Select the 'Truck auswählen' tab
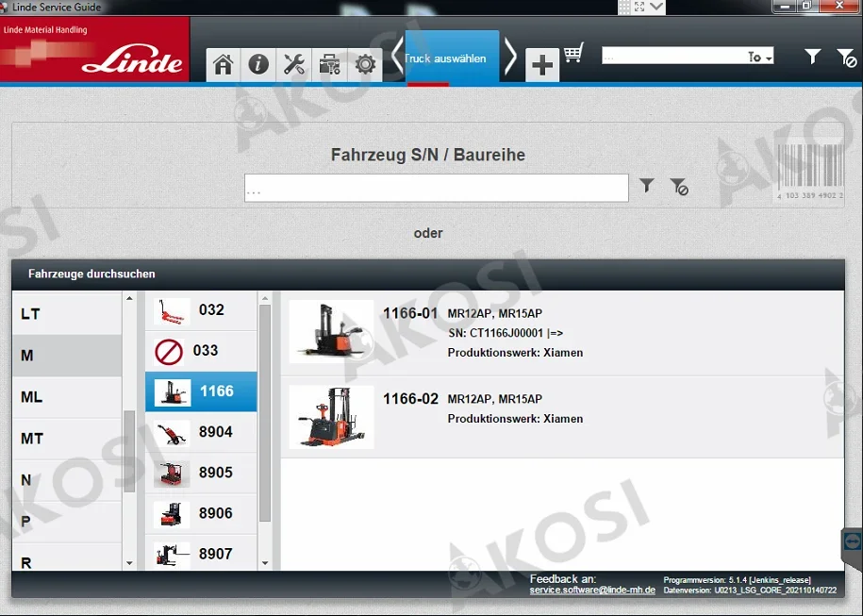 453,58
